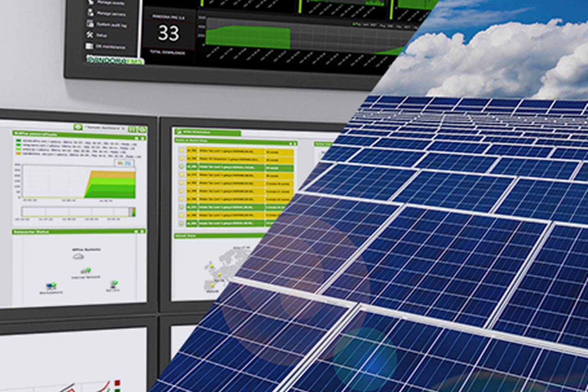Click the Manage servers icon
This screenshot has height=392, width=588.
(x=90, y=13)
